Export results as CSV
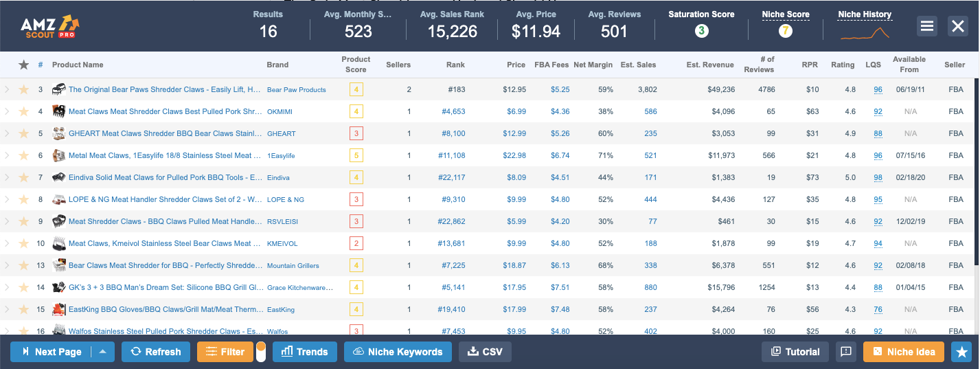Screen dimensions: 980x369 point(485,352)
